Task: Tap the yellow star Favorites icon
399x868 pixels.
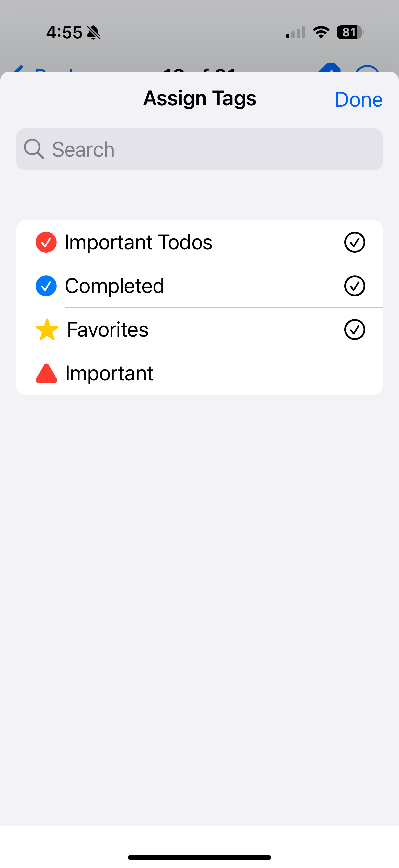Action: pyautogui.click(x=47, y=329)
